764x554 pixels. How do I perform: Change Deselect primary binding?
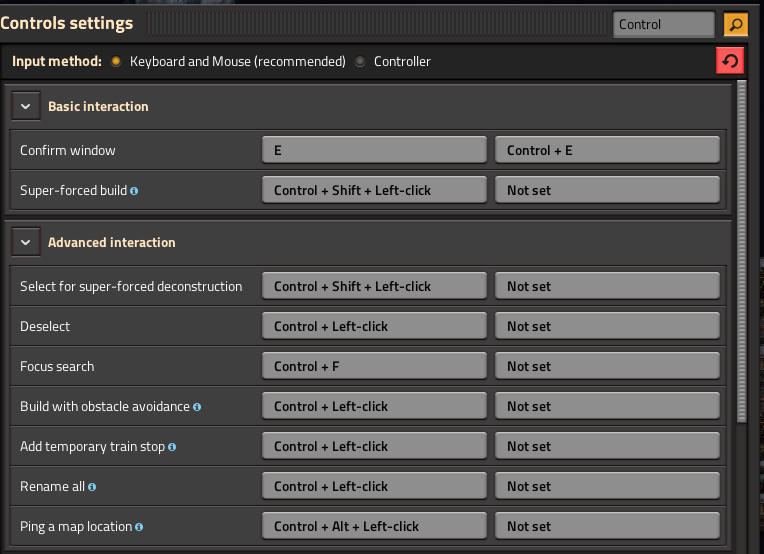[374, 326]
